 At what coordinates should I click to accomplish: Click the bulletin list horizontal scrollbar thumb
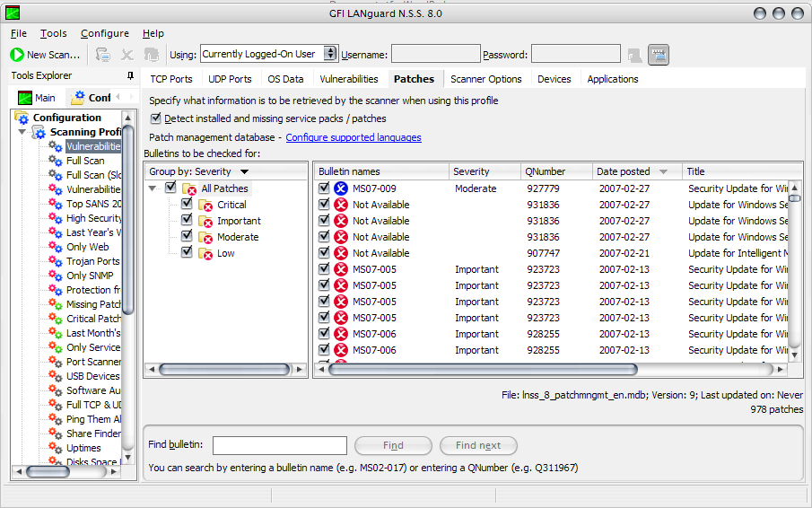pyautogui.click(x=483, y=369)
